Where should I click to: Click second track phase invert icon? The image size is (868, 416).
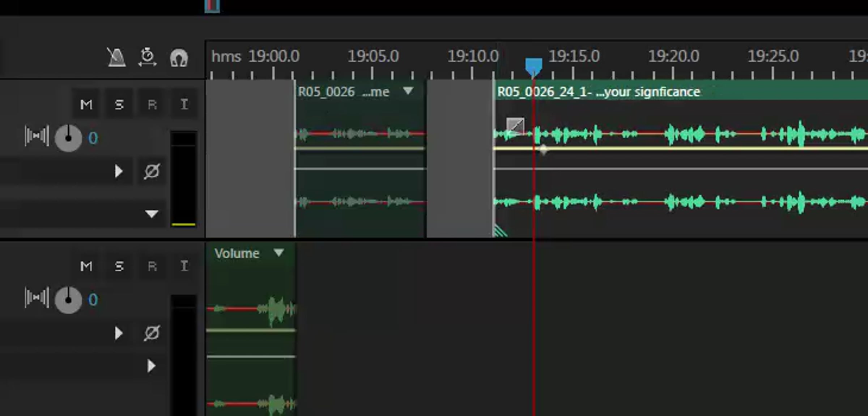click(152, 333)
